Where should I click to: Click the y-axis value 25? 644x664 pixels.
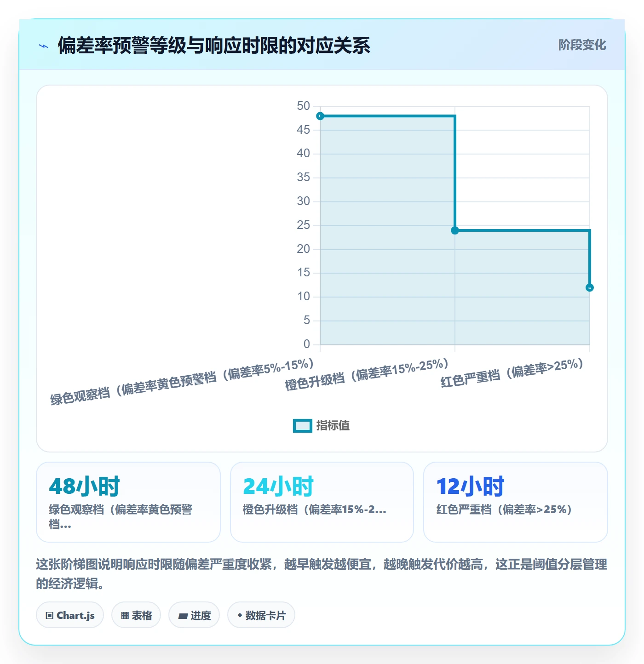[304, 225]
